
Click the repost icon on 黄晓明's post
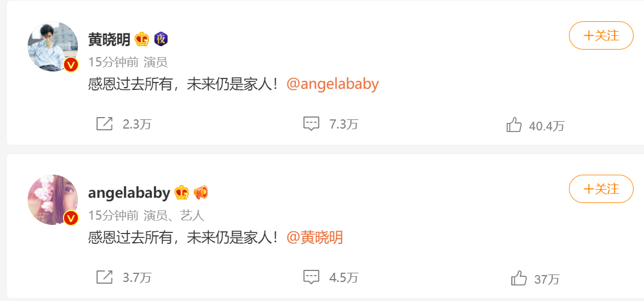click(x=104, y=123)
